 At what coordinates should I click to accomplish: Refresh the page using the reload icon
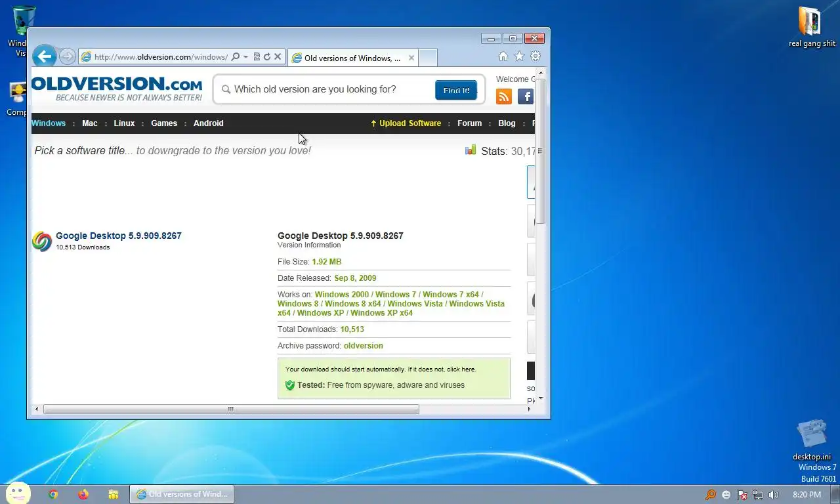tap(267, 57)
